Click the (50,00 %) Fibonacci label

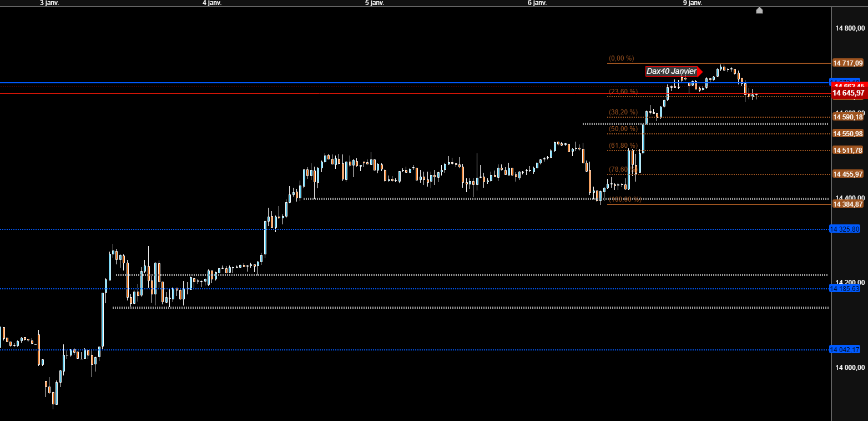pos(623,129)
